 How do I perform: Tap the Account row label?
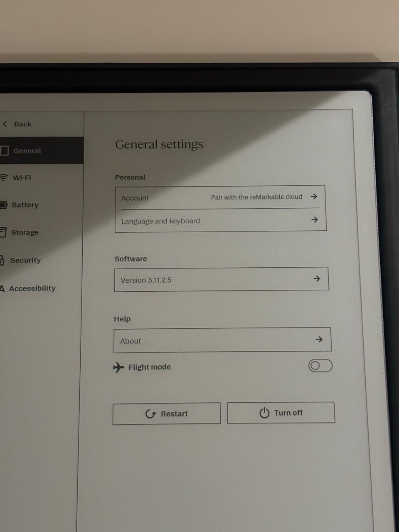tap(135, 198)
